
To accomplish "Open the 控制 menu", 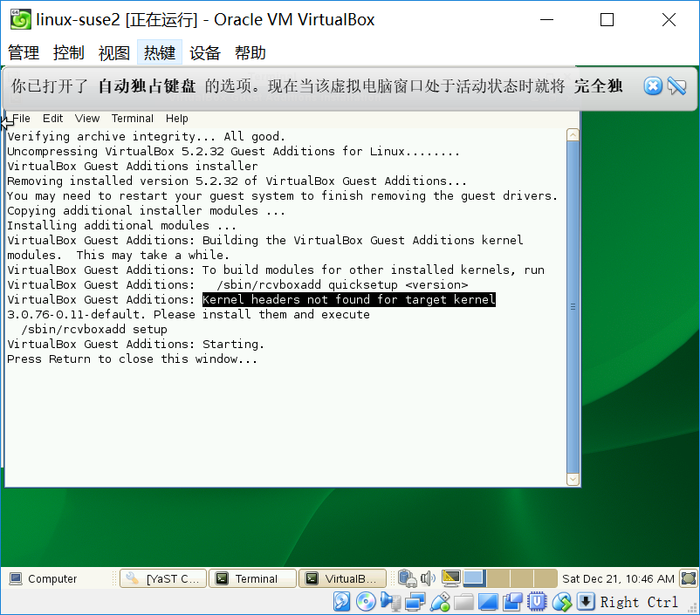I will click(x=69, y=52).
